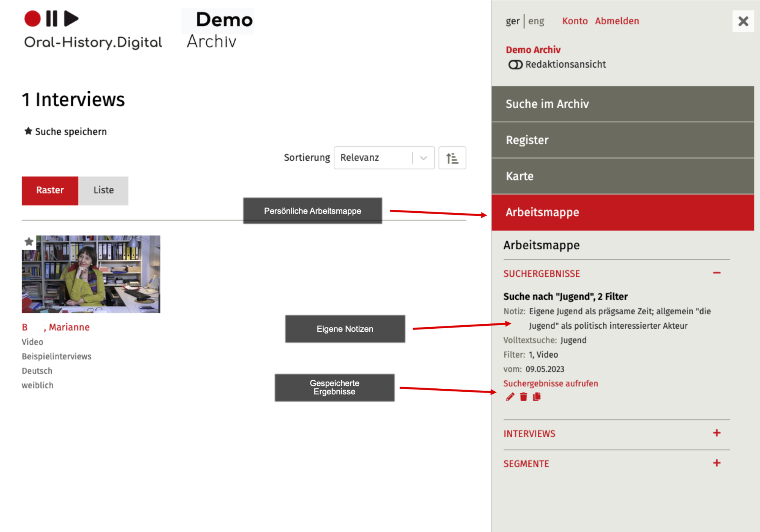Viewport: 760px width, 532px height.
Task: Collapse the SUCHERGEBNISSE section
Action: [x=716, y=273]
